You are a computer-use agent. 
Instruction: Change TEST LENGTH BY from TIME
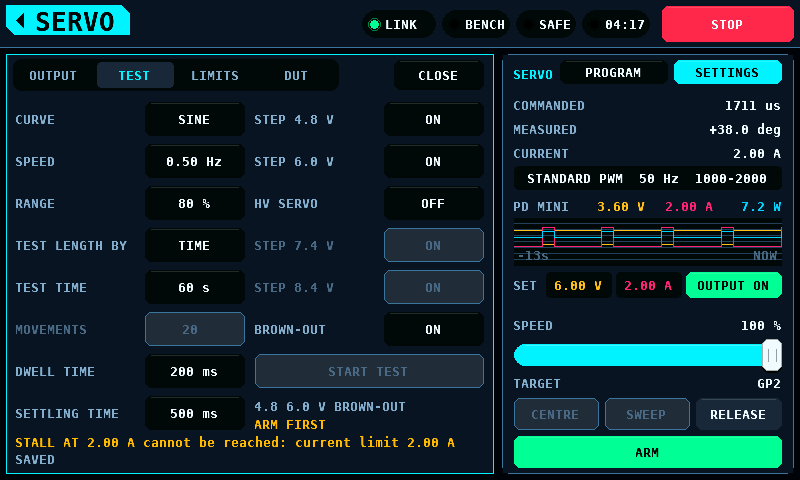[194, 245]
